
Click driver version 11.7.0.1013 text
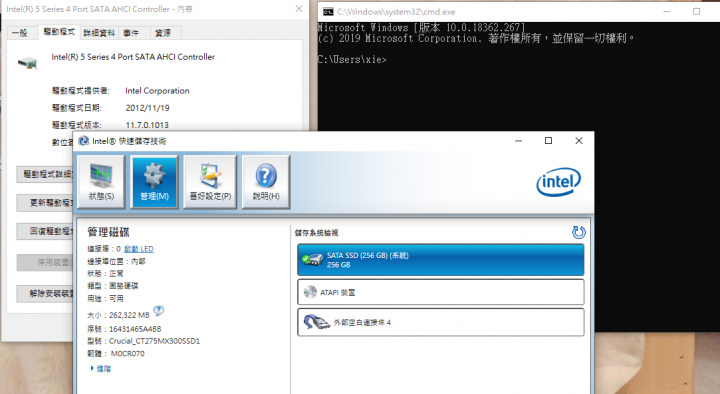[x=147, y=125]
